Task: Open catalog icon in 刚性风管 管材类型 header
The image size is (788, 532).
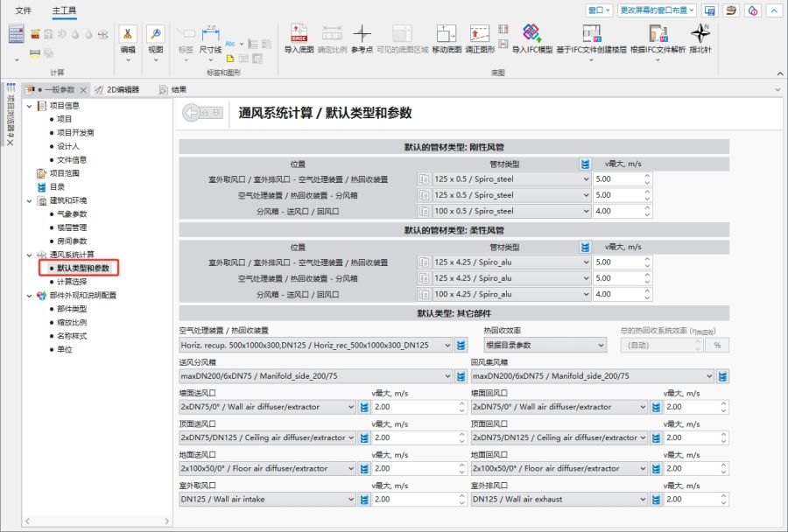Action: tap(585, 164)
